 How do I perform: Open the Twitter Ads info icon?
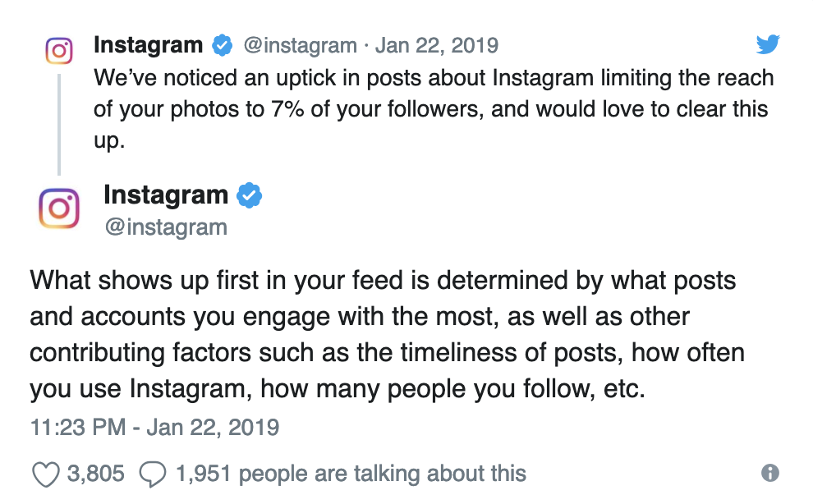(x=769, y=473)
